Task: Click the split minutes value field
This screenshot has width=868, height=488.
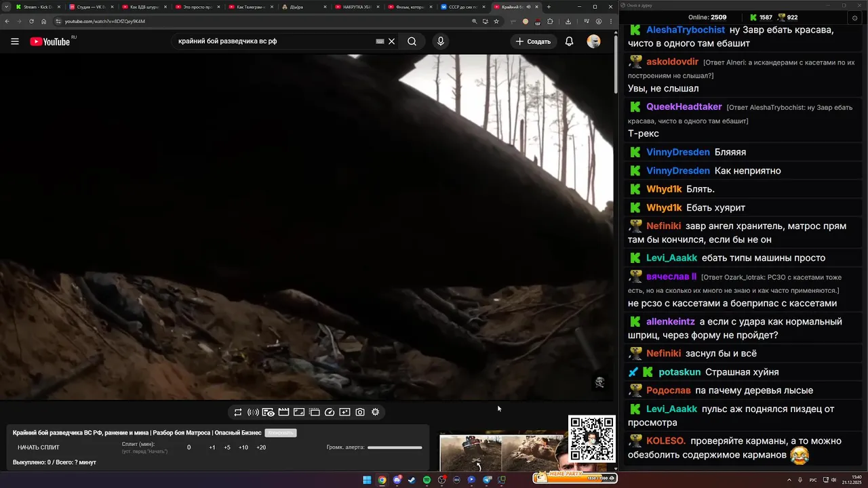Action: point(189,447)
